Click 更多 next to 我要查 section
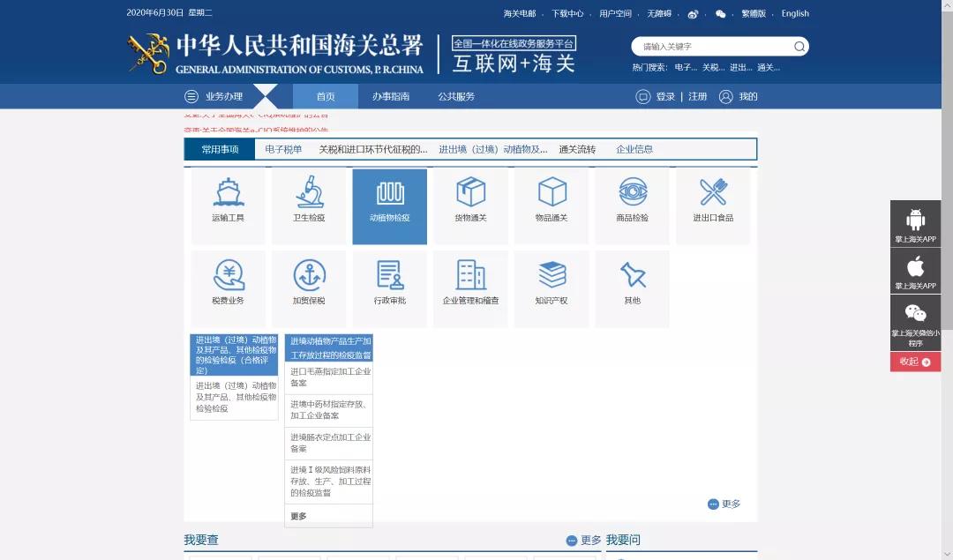Image resolution: width=953 pixels, height=560 pixels. tap(586, 539)
